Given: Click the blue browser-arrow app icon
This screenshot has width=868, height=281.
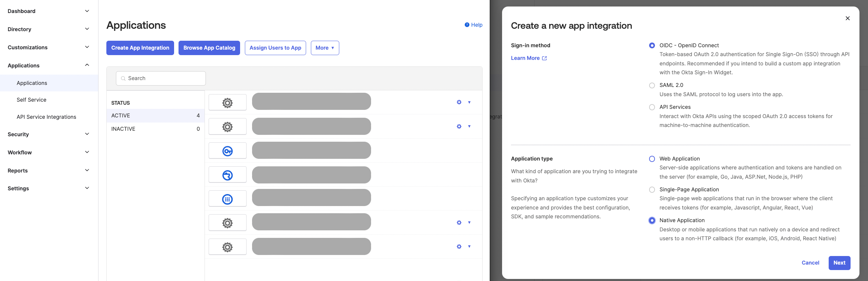Looking at the screenshot, I should (227, 175).
